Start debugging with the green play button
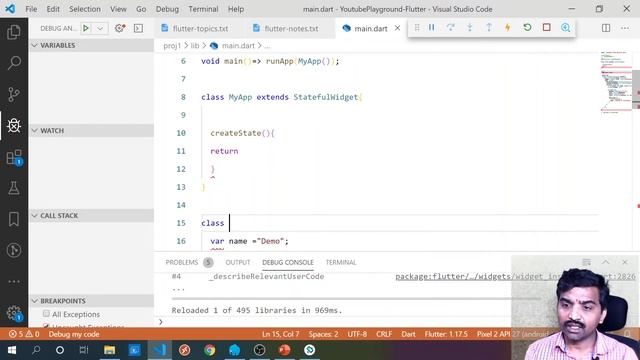The width and height of the screenshot is (640, 360). pyautogui.click(x=86, y=28)
